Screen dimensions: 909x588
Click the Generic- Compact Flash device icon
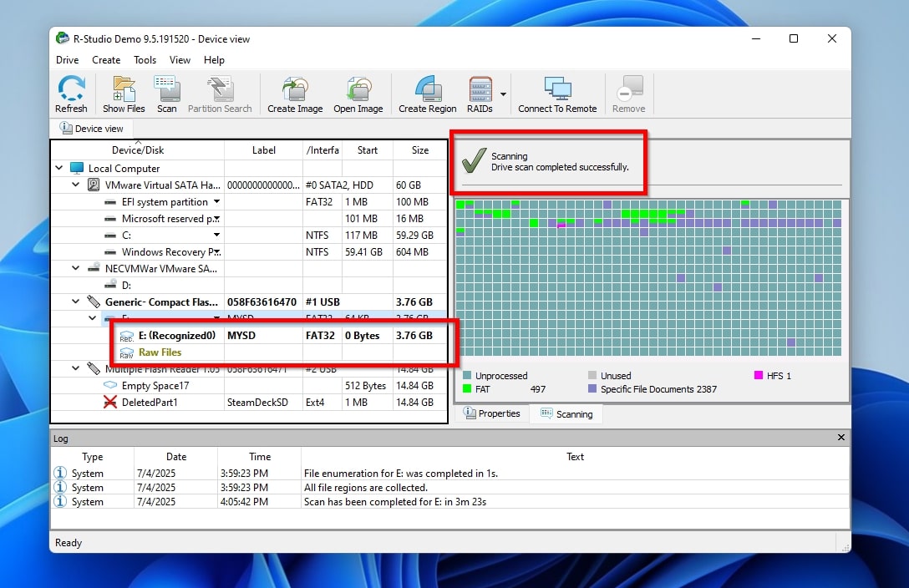(93, 302)
